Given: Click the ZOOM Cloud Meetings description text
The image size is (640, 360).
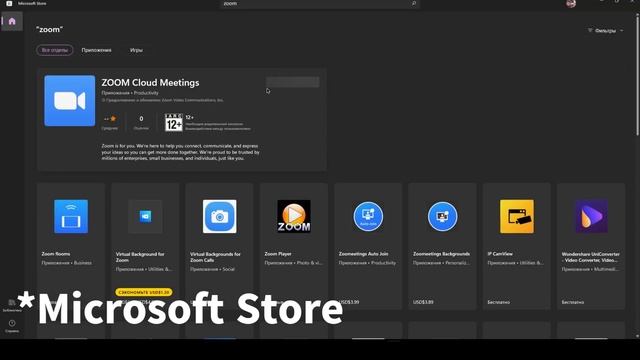Looking at the screenshot, I should click(x=180, y=152).
